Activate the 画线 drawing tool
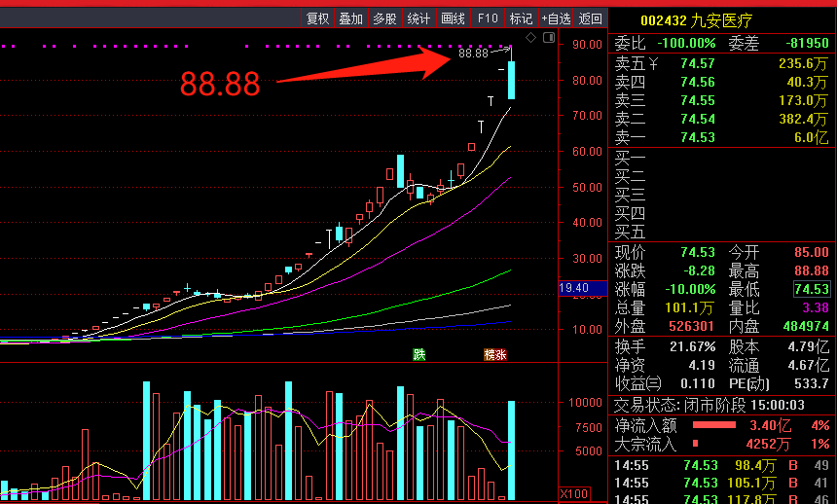This screenshot has height=504, width=837. pos(453,18)
